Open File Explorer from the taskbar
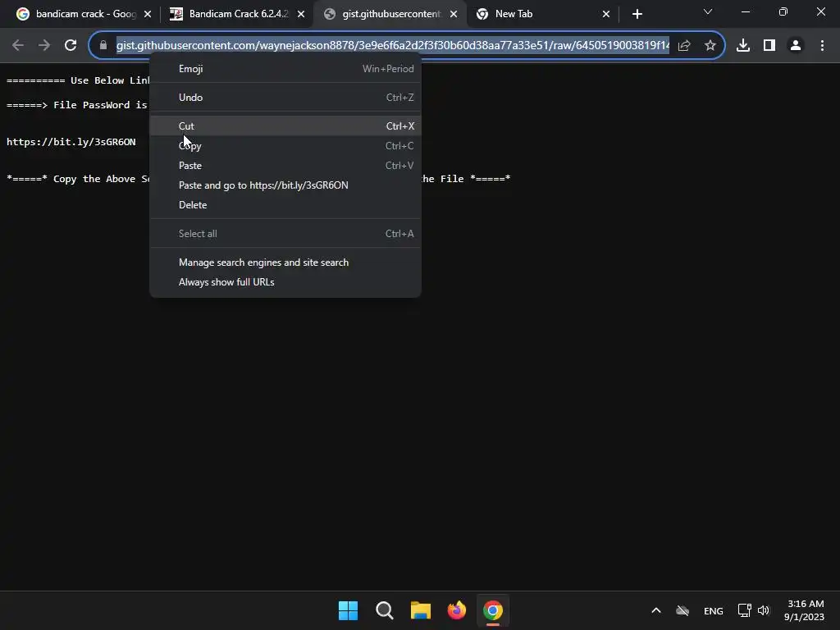The height and width of the screenshot is (630, 840). (421, 610)
